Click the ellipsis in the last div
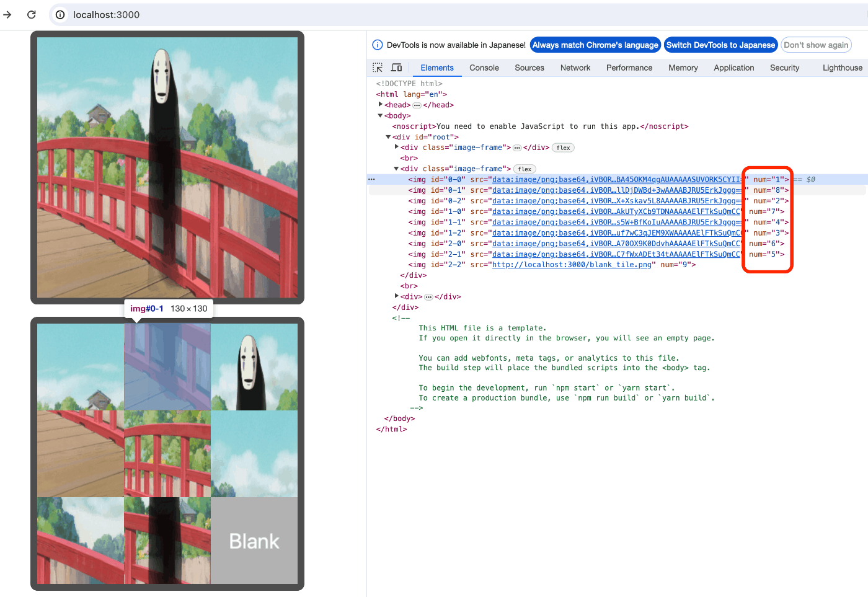Image resolution: width=868 pixels, height=597 pixels. click(x=428, y=297)
